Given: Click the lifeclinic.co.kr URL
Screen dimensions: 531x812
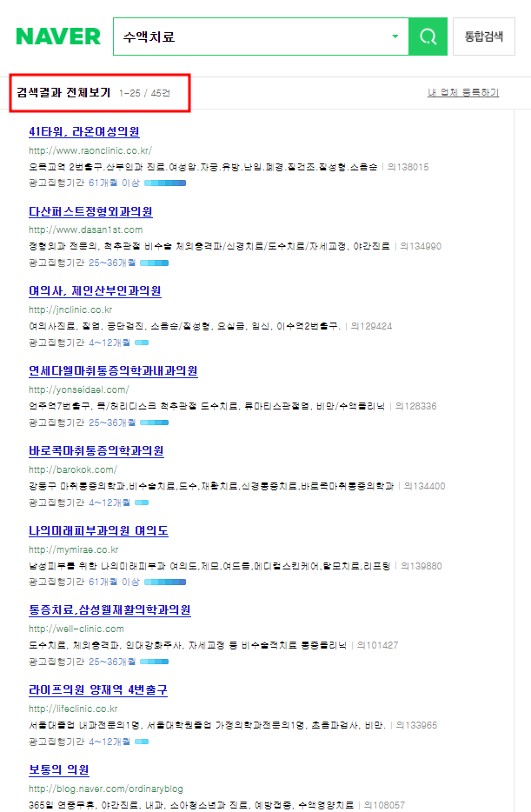Looking at the screenshot, I should [73, 709].
